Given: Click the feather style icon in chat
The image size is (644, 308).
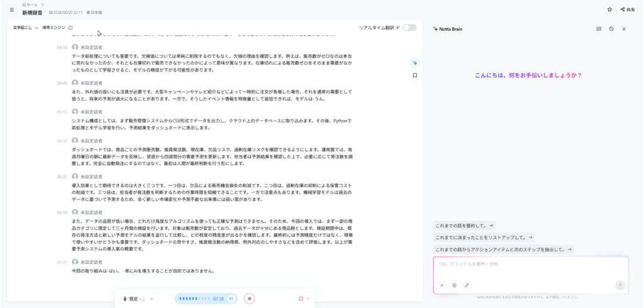Looking at the screenshot, I should tap(467, 285).
